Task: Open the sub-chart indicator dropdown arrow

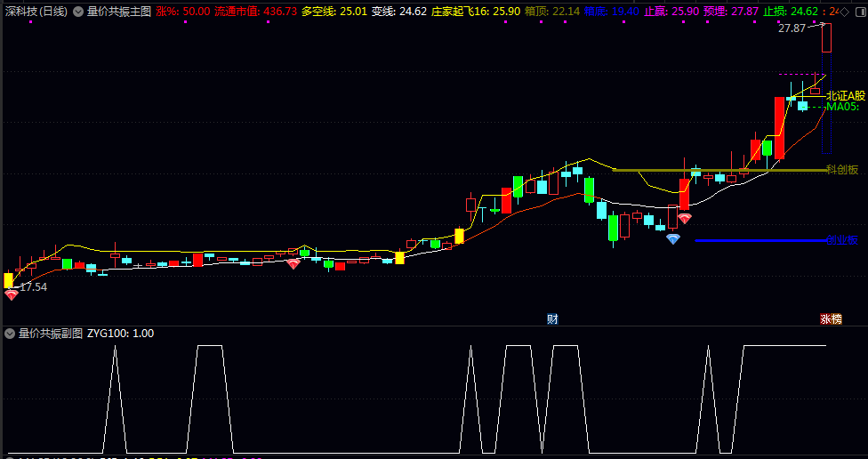Action: (x=10, y=334)
